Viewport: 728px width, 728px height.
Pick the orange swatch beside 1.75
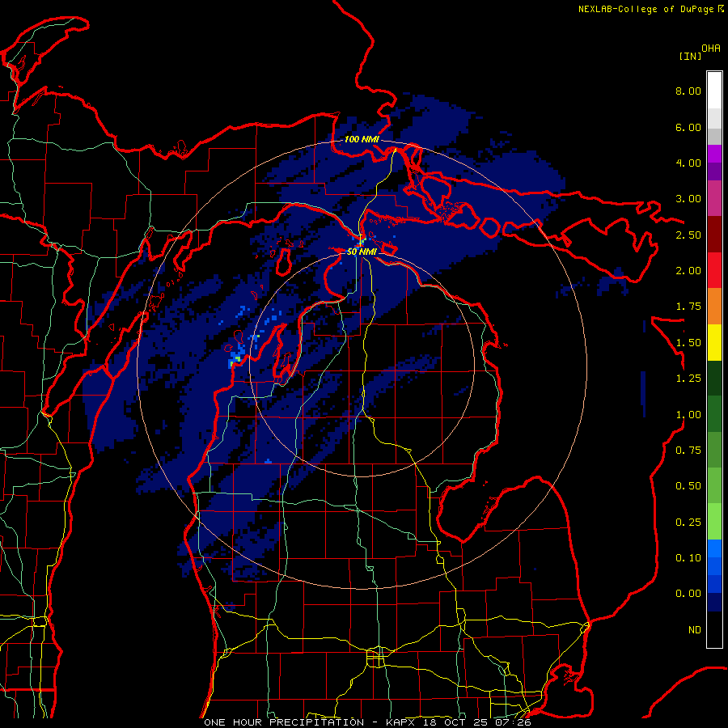point(714,307)
